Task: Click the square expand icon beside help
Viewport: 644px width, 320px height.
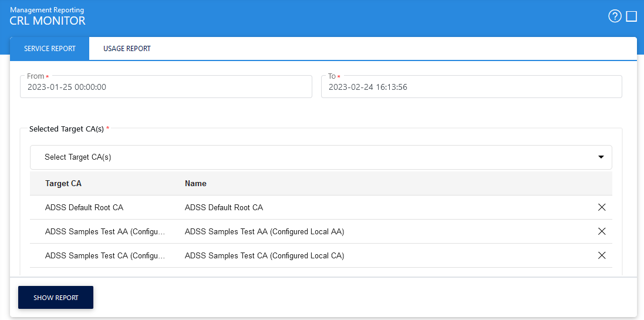Action: pos(632,16)
